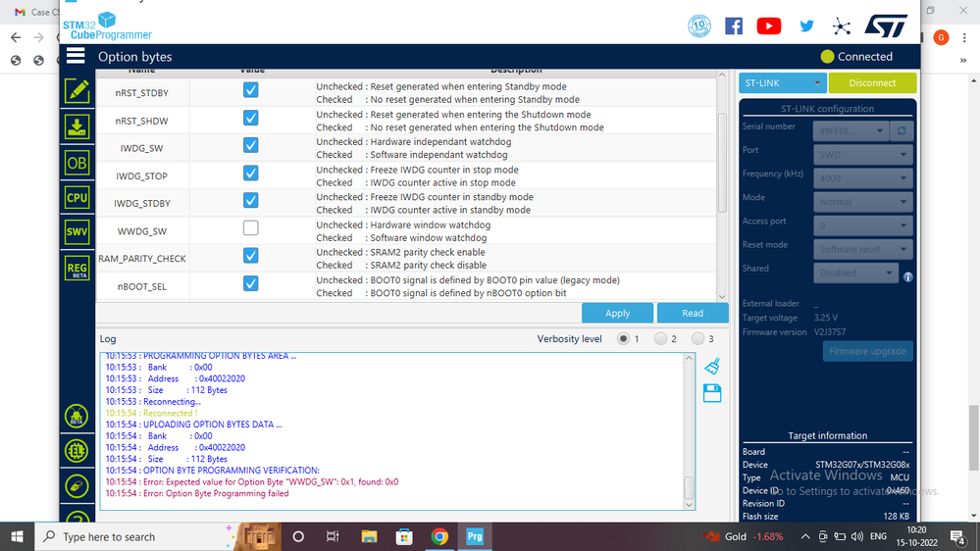Viewport: 980px width, 551px height.
Task: Open File Explorer from the taskbar
Action: [369, 536]
